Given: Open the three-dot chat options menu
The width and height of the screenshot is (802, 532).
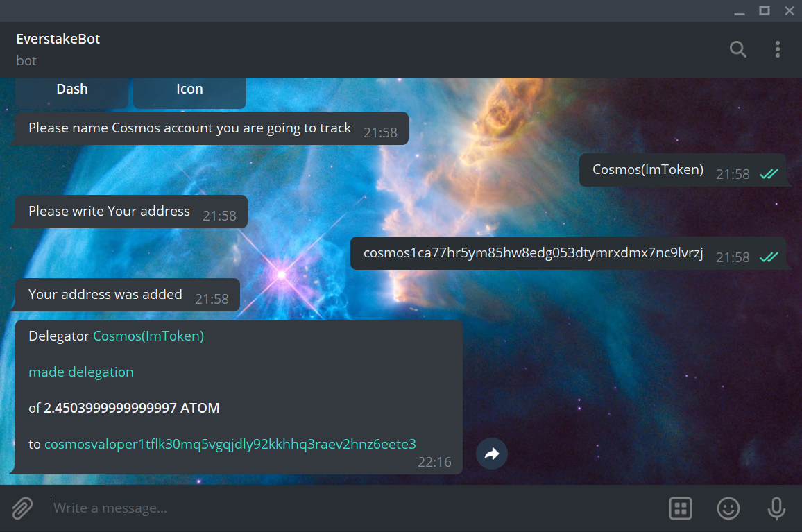Looking at the screenshot, I should pos(778,49).
